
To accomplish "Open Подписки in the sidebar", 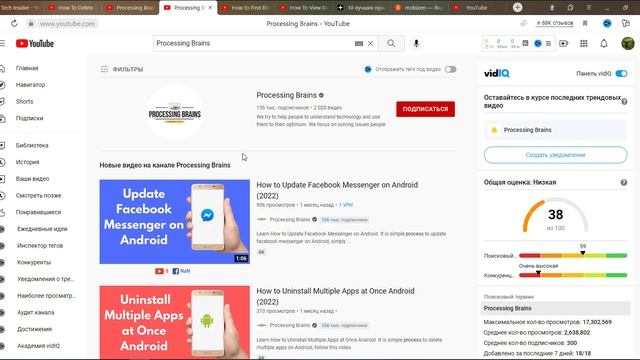I will click(x=29, y=118).
